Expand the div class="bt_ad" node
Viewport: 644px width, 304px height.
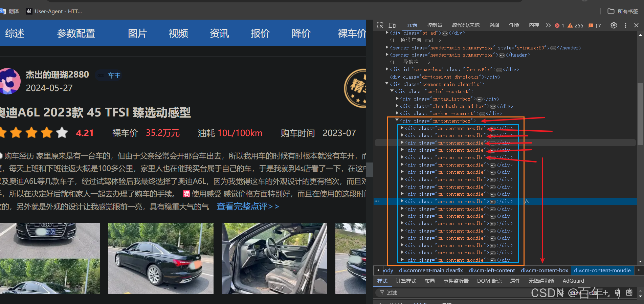pos(387,33)
